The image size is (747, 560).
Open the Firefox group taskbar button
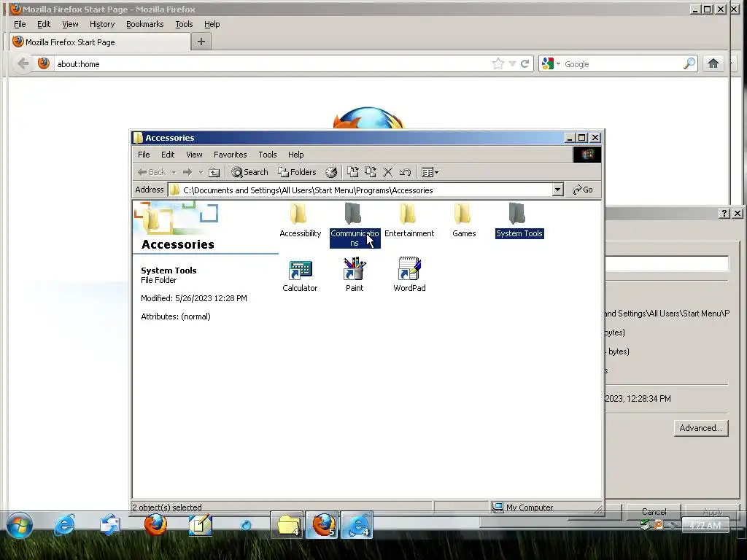322,525
